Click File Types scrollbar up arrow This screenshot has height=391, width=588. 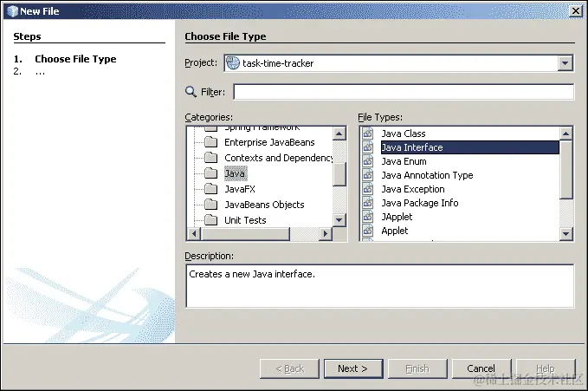point(565,134)
